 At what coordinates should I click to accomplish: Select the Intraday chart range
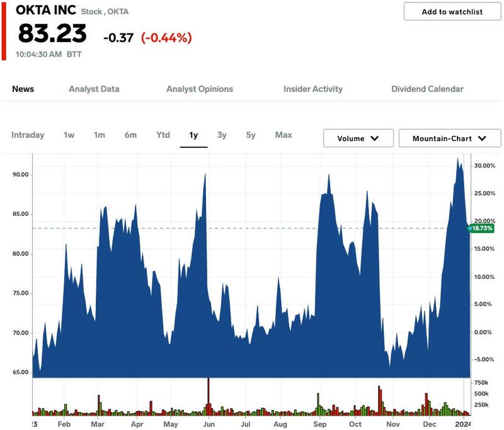28,135
